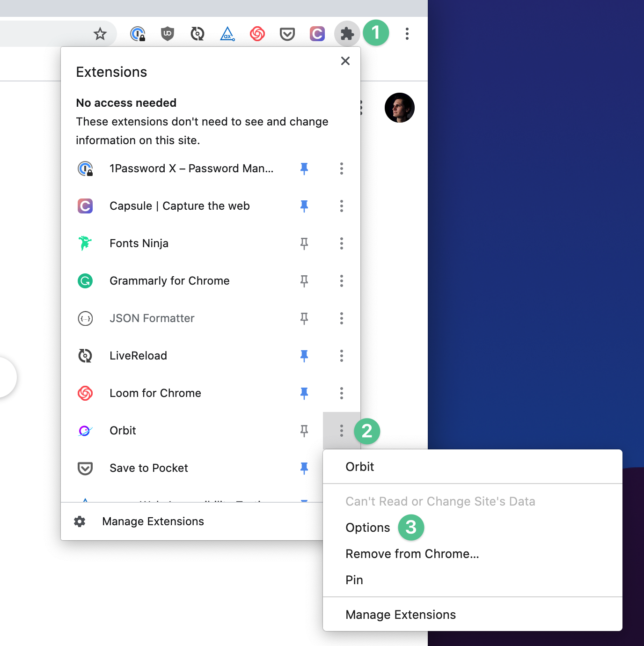Unpin 1Password X from the toolbar
Image resolution: width=644 pixels, height=646 pixels.
pyautogui.click(x=304, y=169)
